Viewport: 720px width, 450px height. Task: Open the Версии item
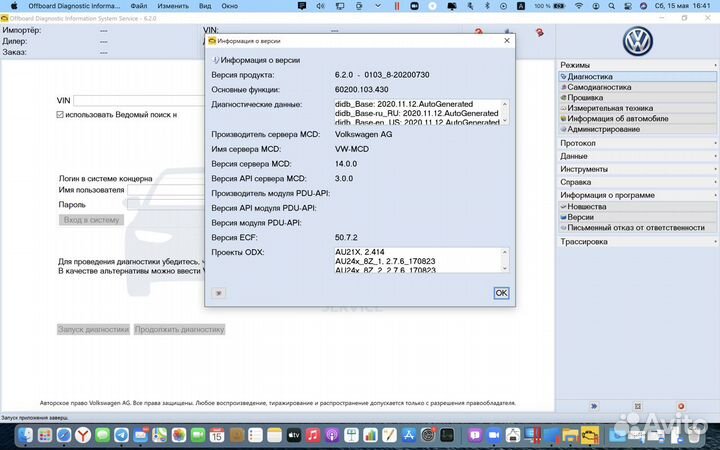(638, 217)
